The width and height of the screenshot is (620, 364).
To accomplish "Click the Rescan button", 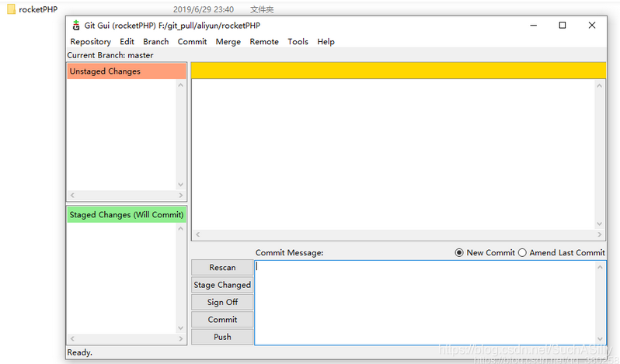I will pos(222,267).
